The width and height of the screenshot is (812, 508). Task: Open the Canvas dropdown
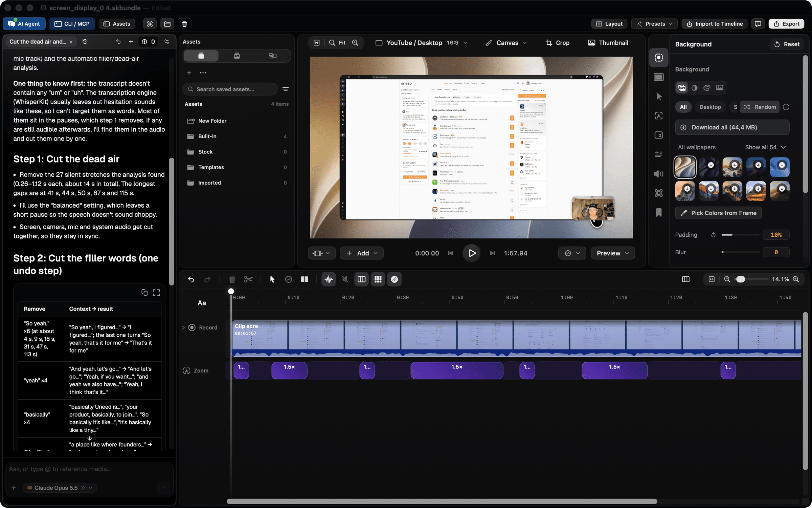click(506, 43)
